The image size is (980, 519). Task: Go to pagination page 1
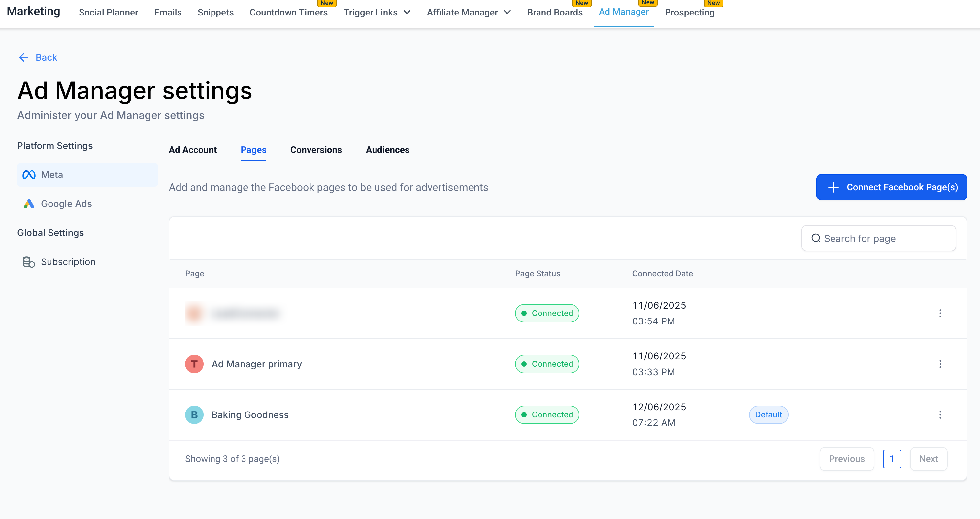892,459
